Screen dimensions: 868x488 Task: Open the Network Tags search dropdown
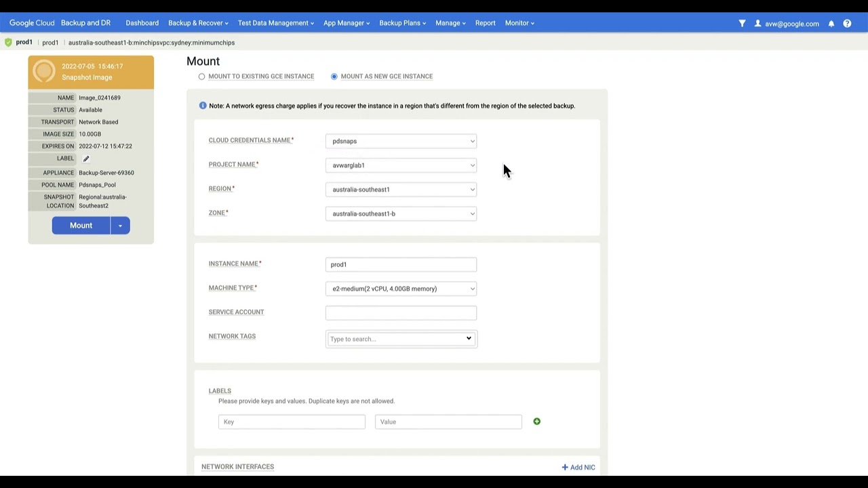[401, 339]
